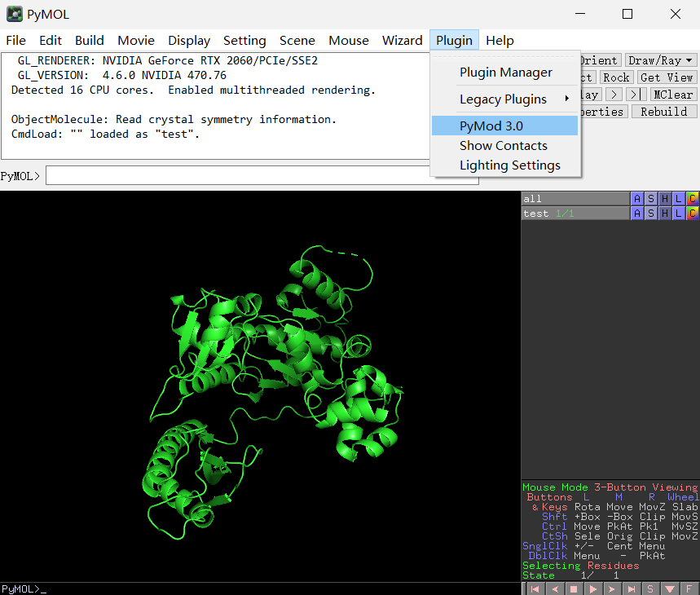Open Action menu for 'all' object
The image size is (700, 595).
pyautogui.click(x=637, y=199)
